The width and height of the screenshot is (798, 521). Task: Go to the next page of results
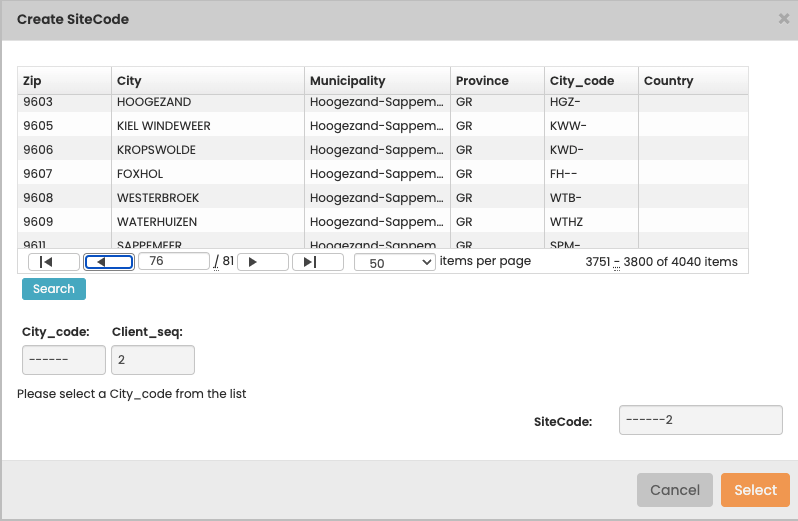[x=262, y=262]
